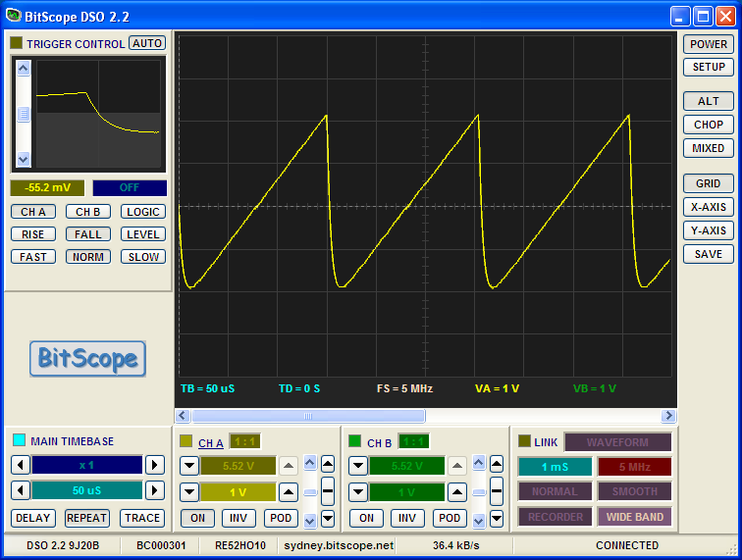The width and height of the screenshot is (742, 560).
Task: Decrease the x1 zoom with left arrow
Action: pos(21,466)
